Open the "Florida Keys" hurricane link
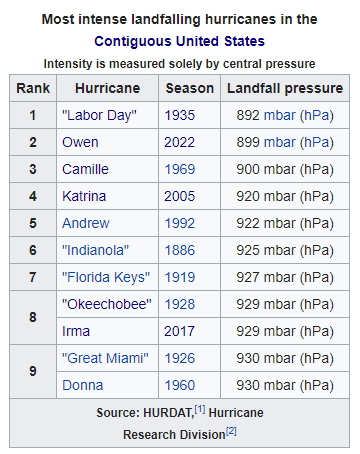Viewport: 360px width, 454px height. 106,277
